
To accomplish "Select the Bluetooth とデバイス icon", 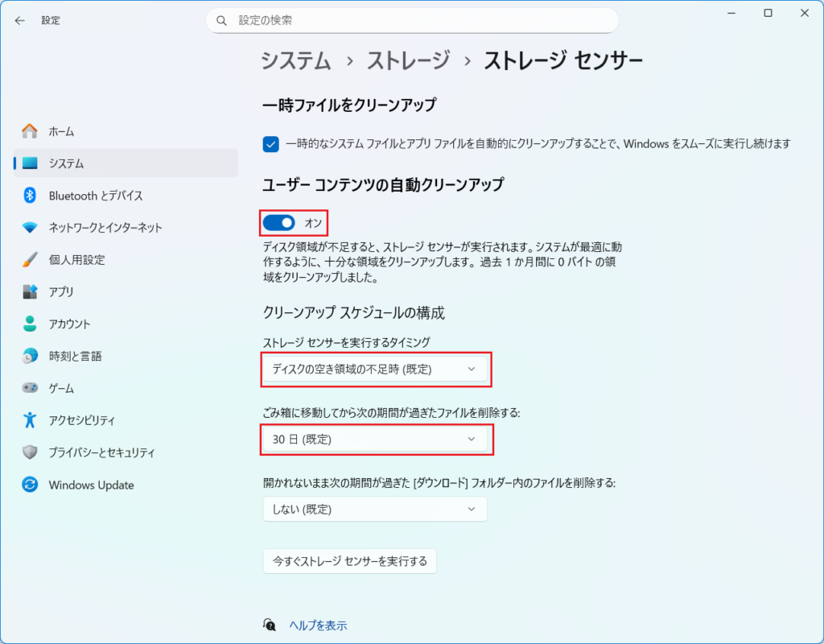I will [30, 196].
